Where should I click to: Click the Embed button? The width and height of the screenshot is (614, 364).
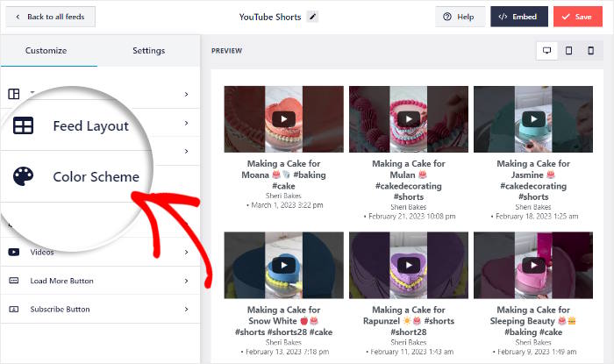[519, 17]
